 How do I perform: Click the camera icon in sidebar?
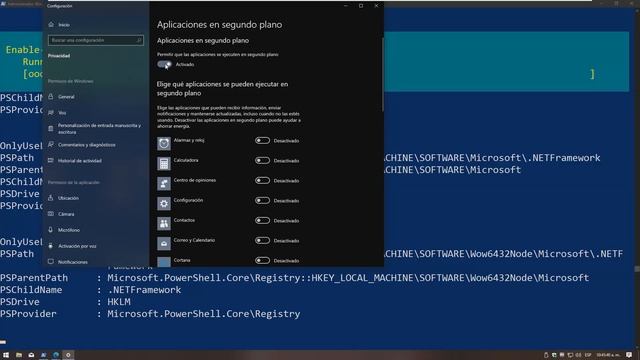click(x=51, y=214)
